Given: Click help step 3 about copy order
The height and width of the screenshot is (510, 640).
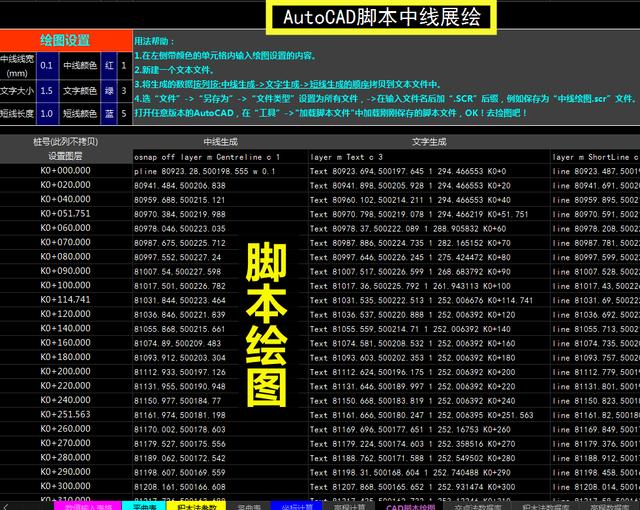Looking at the screenshot, I should point(288,84).
